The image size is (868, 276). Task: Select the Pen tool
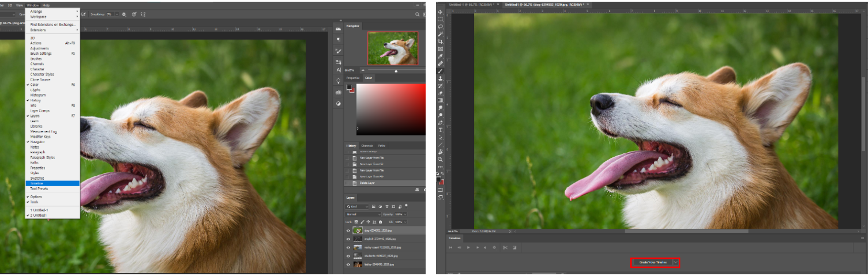coord(440,123)
